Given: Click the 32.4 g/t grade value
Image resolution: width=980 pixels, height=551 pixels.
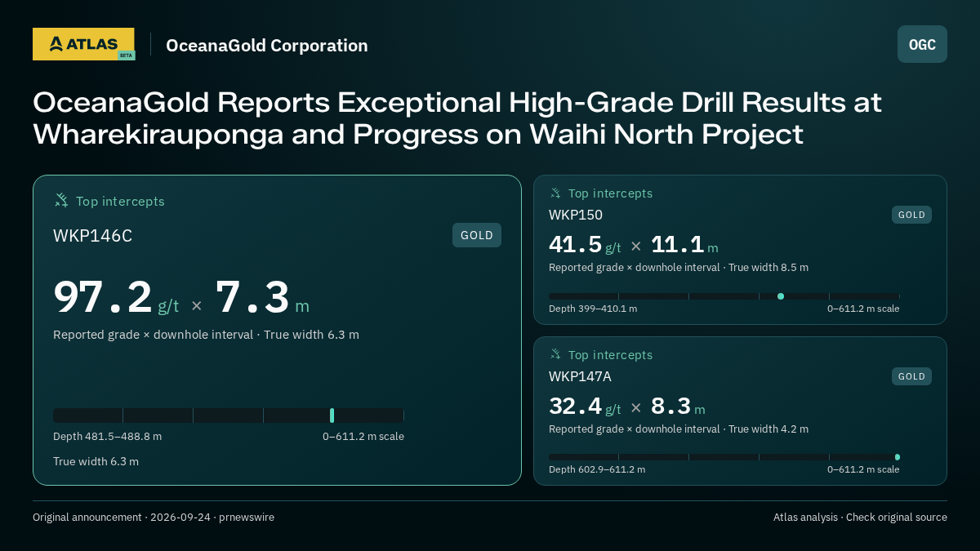Looking at the screenshot, I should [x=585, y=407].
